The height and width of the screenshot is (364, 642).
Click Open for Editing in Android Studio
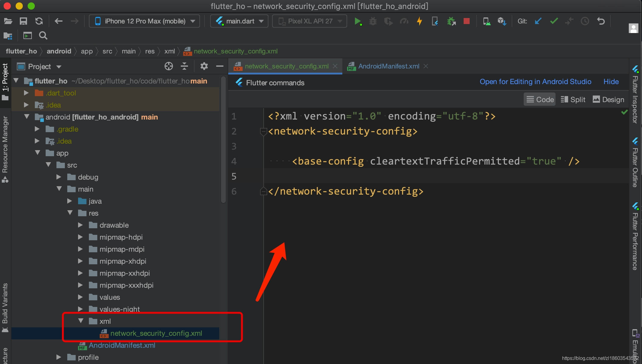(535, 82)
